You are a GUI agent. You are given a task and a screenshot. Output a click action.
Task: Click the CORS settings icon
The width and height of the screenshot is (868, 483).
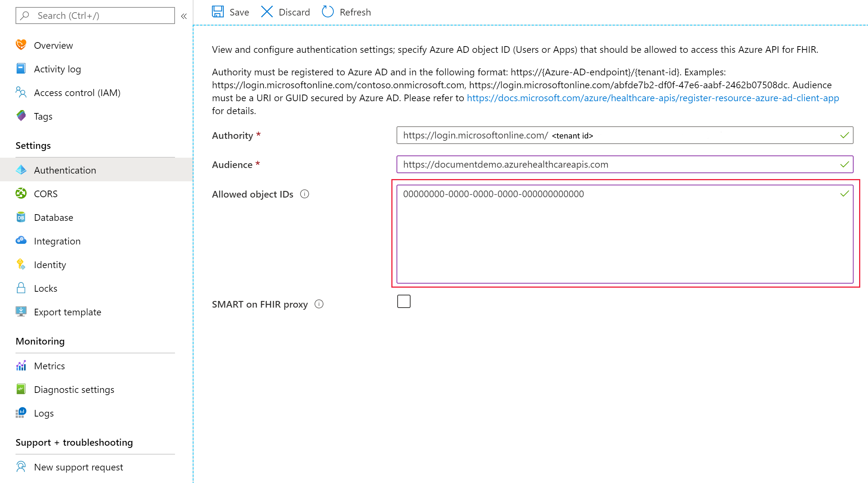click(21, 193)
